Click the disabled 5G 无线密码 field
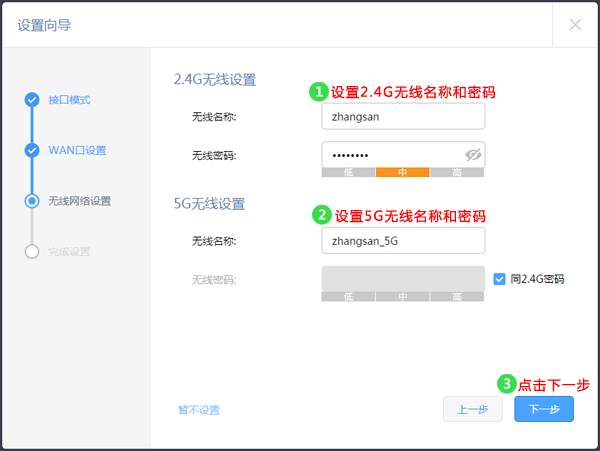The image size is (600, 451). pyautogui.click(x=403, y=279)
